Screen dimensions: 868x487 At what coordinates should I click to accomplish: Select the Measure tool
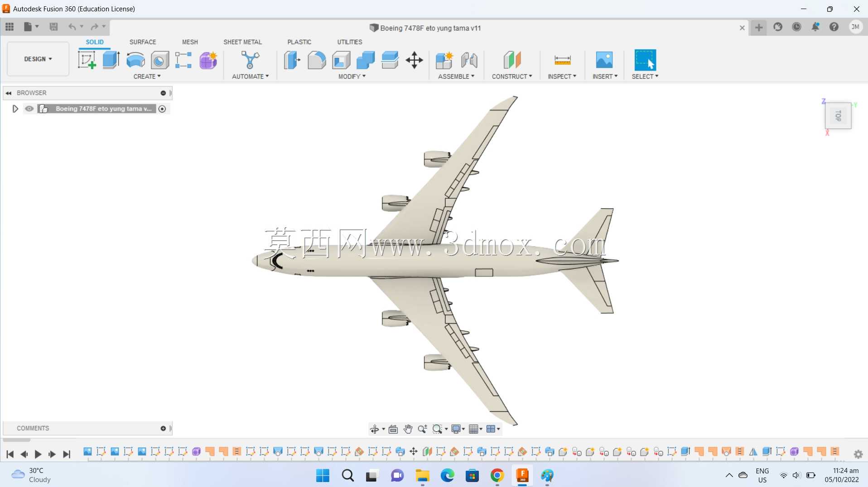(x=562, y=60)
